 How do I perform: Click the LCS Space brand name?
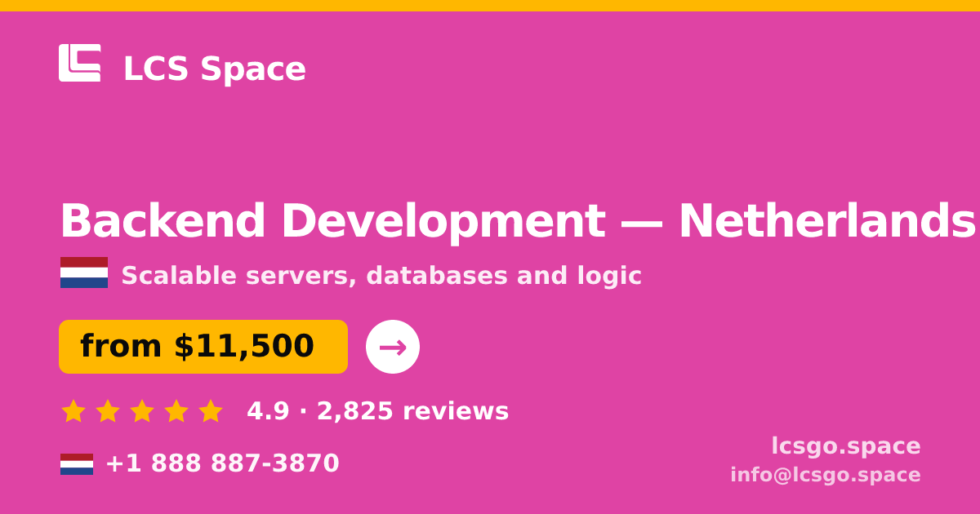214,69
